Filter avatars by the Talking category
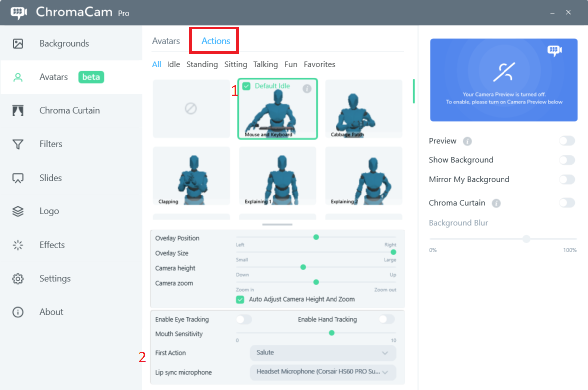The height and width of the screenshot is (390, 588). (x=265, y=64)
